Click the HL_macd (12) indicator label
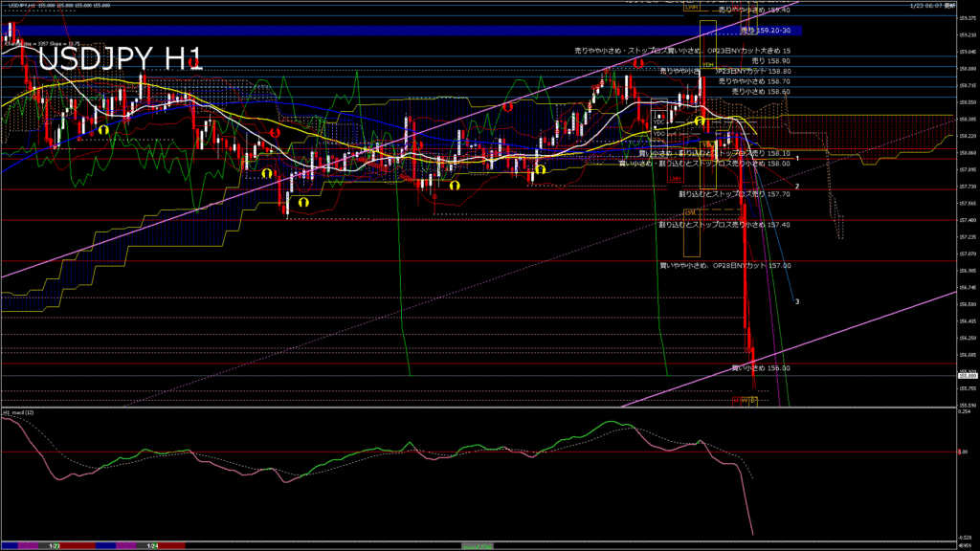980x551 pixels. pyautogui.click(x=19, y=412)
